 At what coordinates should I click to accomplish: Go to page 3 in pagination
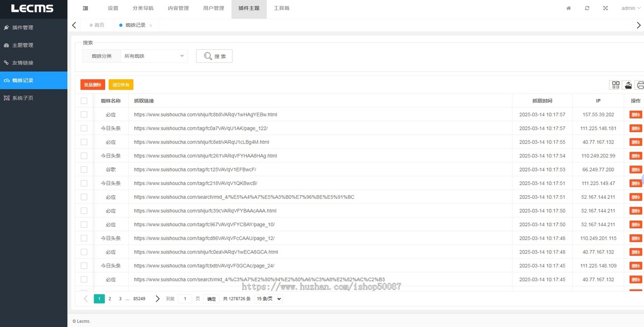(120, 299)
